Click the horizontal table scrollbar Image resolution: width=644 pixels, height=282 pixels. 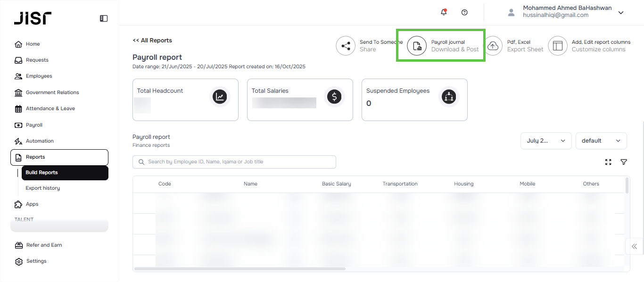click(239, 269)
